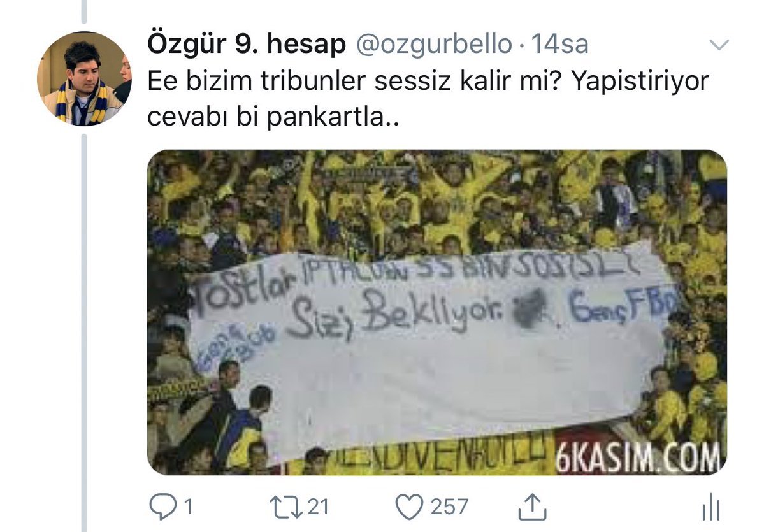Open profile via Özgür 9. hesap name

pos(247,44)
